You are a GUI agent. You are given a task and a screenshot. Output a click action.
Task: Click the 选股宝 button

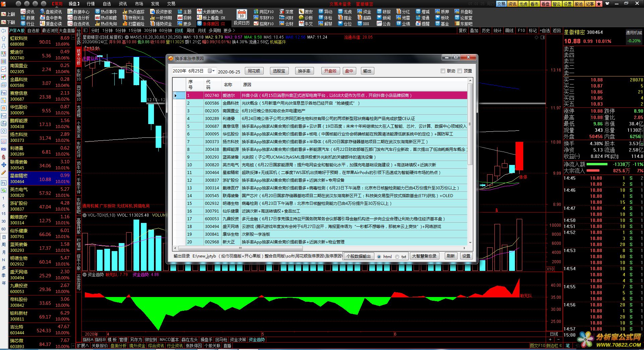[279, 71]
